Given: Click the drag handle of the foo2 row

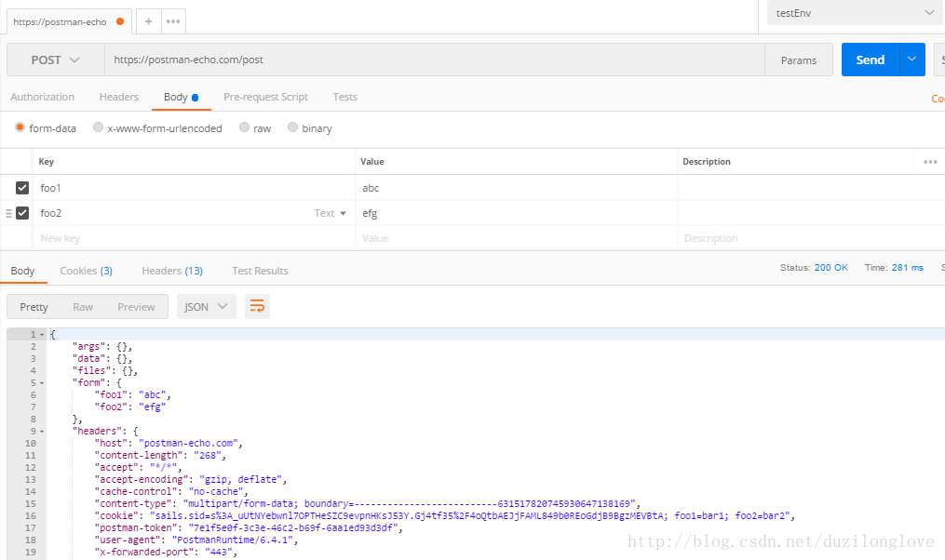Looking at the screenshot, I should coord(9,213).
